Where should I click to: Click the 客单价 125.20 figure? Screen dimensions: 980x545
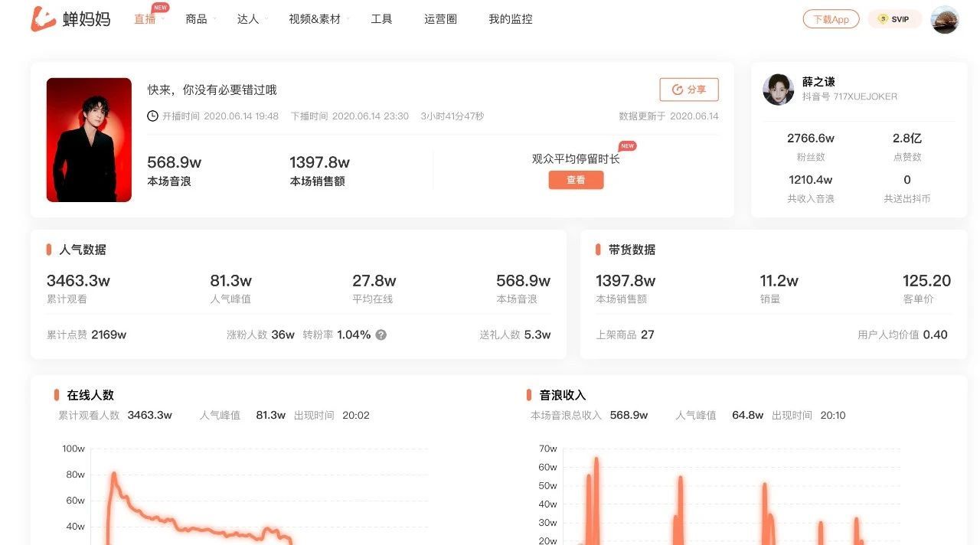pos(926,281)
